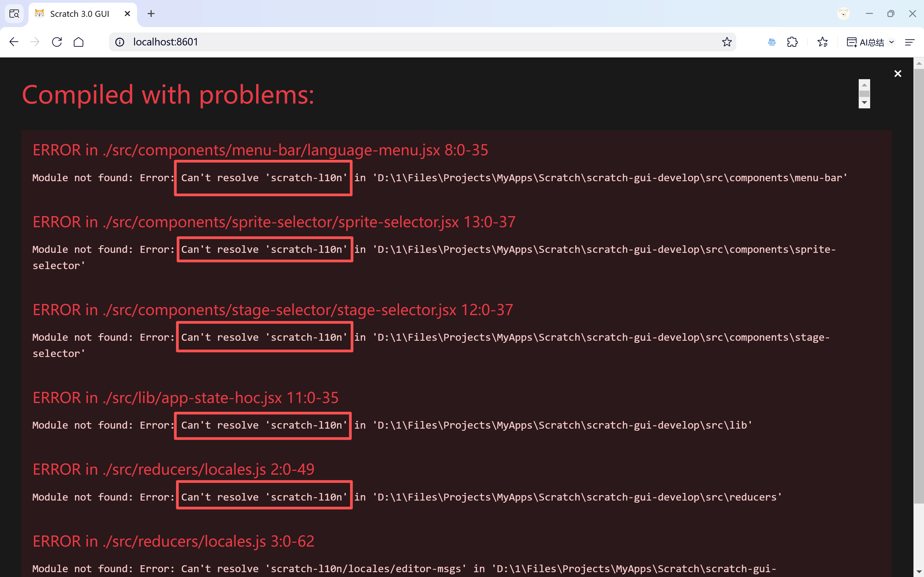Reload the localhost page
The height and width of the screenshot is (577, 924).
[57, 42]
